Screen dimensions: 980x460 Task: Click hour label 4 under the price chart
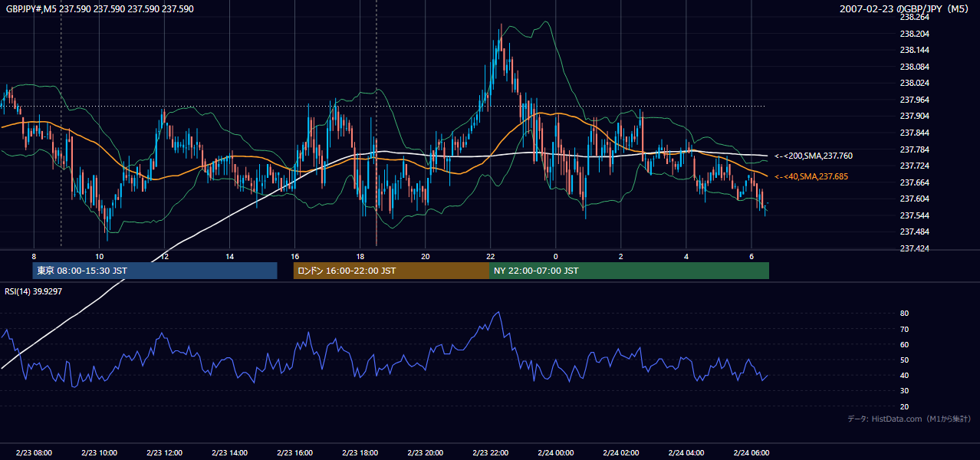point(686,256)
